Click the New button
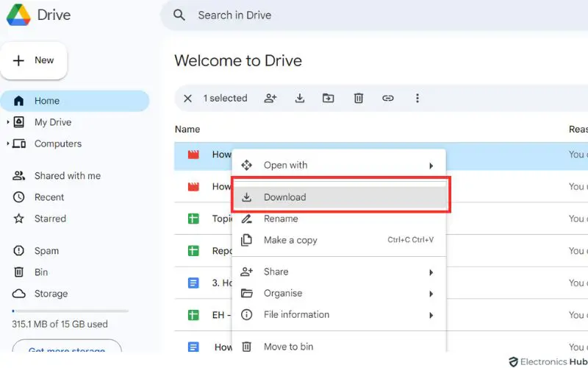The width and height of the screenshot is (588, 368). click(x=34, y=60)
